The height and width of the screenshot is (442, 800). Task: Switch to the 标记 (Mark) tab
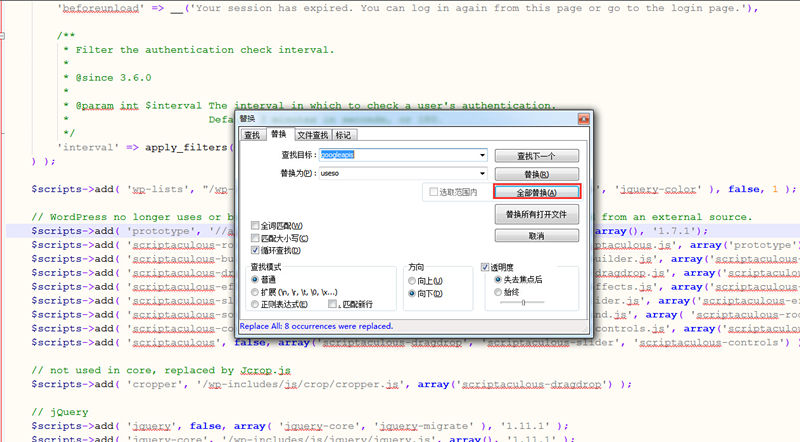coord(343,135)
